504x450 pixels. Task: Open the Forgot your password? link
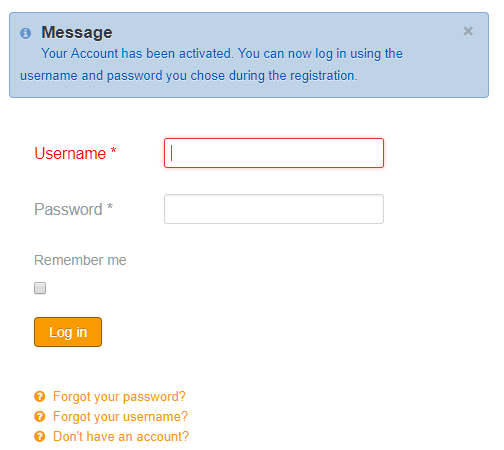(119, 397)
